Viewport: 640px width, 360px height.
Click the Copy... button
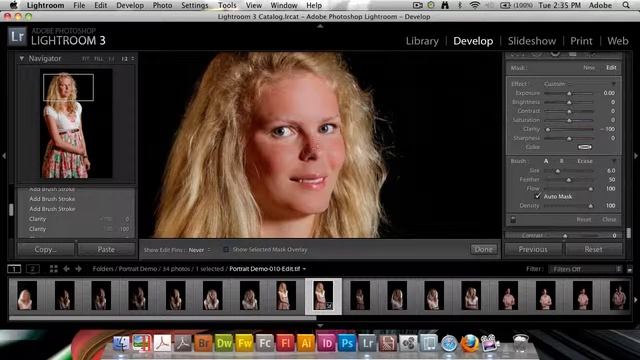[46, 249]
